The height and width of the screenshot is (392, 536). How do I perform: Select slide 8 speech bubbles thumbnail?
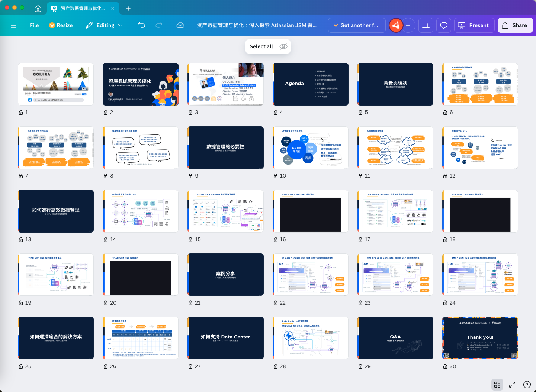click(141, 148)
